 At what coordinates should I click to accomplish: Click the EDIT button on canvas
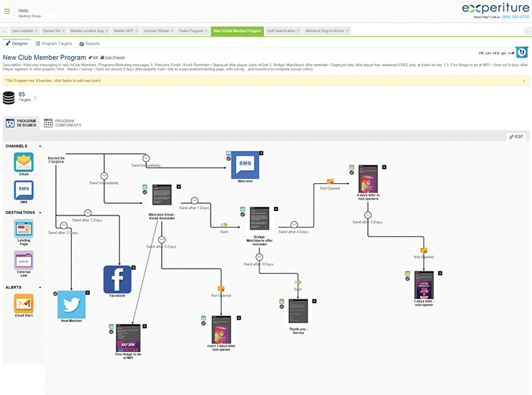(516, 136)
